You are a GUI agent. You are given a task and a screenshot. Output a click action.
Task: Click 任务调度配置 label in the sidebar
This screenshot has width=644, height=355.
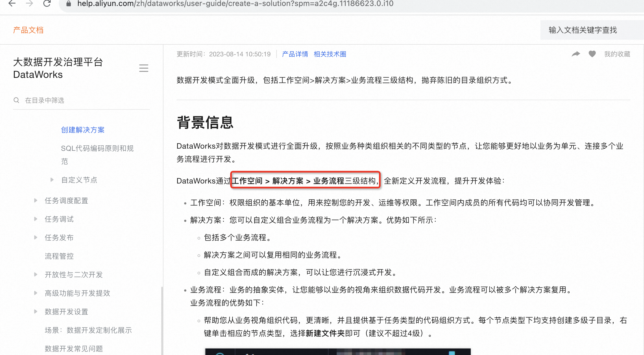66,201
